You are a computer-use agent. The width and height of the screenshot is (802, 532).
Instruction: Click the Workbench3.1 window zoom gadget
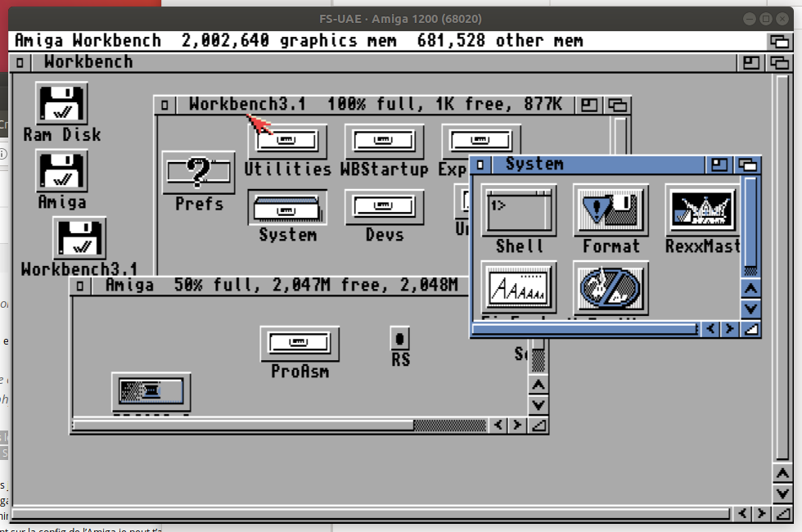[x=588, y=105]
